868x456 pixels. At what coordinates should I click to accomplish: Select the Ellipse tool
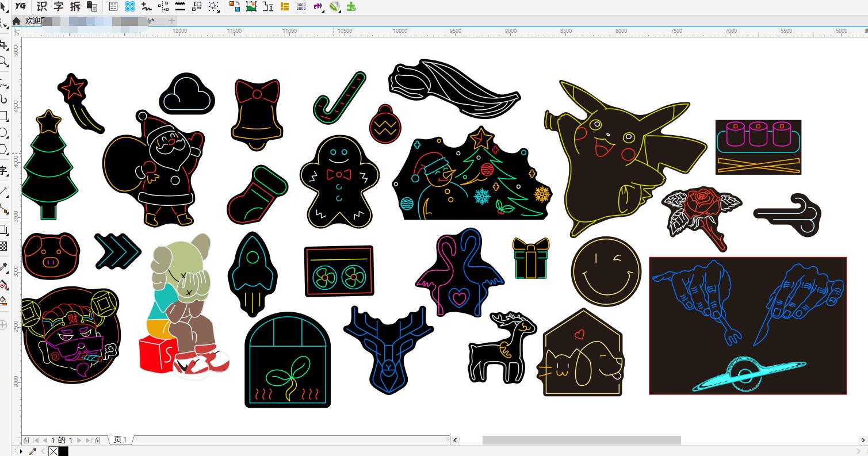[4, 133]
